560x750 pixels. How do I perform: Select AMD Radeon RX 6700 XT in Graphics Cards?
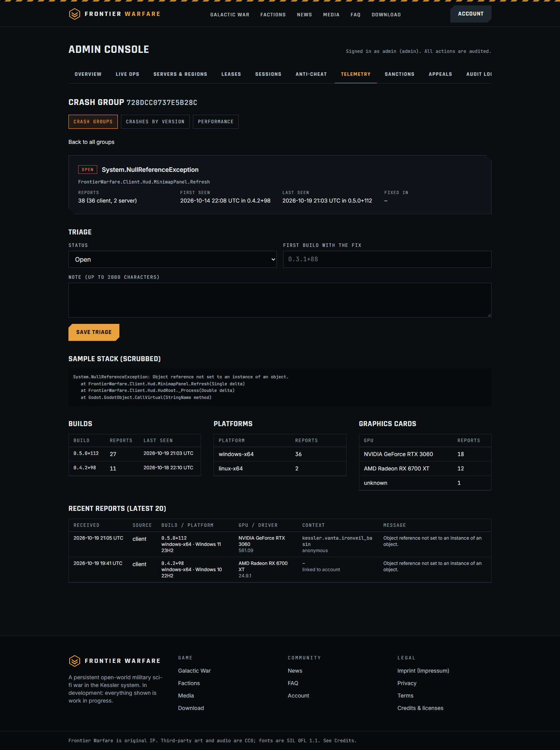click(x=425, y=469)
